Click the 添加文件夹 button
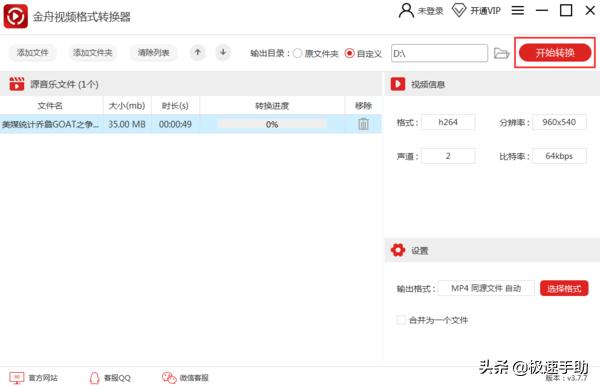 click(93, 52)
